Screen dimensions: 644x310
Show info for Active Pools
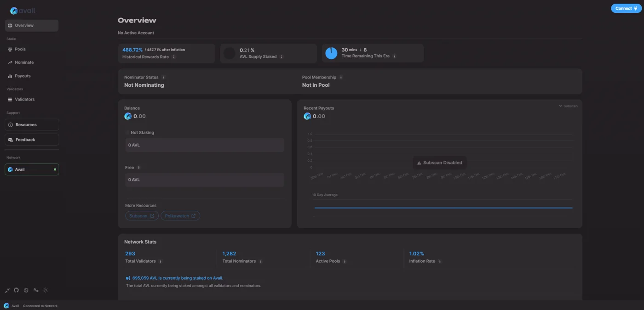345,261
